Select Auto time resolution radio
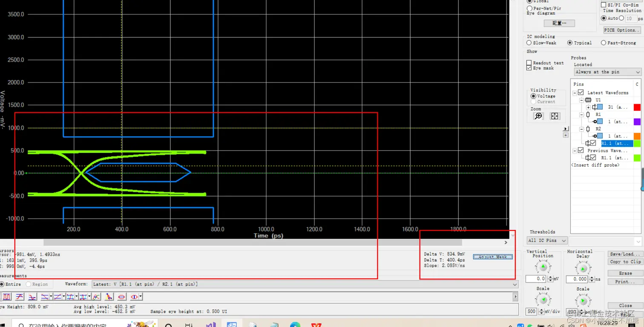Viewport: 644px width, 327px height. (x=604, y=18)
